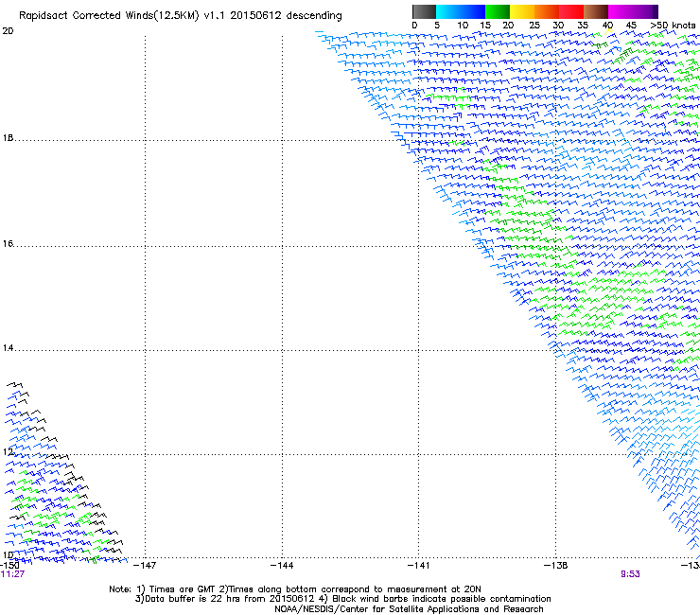Click latitude label '20' on left axis
Screen dimensions: 700x615
point(8,31)
